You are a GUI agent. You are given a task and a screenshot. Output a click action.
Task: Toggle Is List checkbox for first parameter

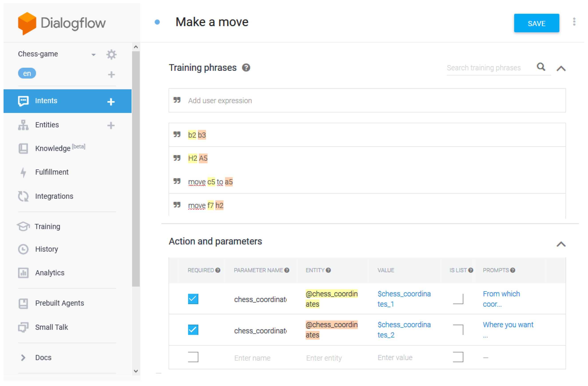(458, 299)
